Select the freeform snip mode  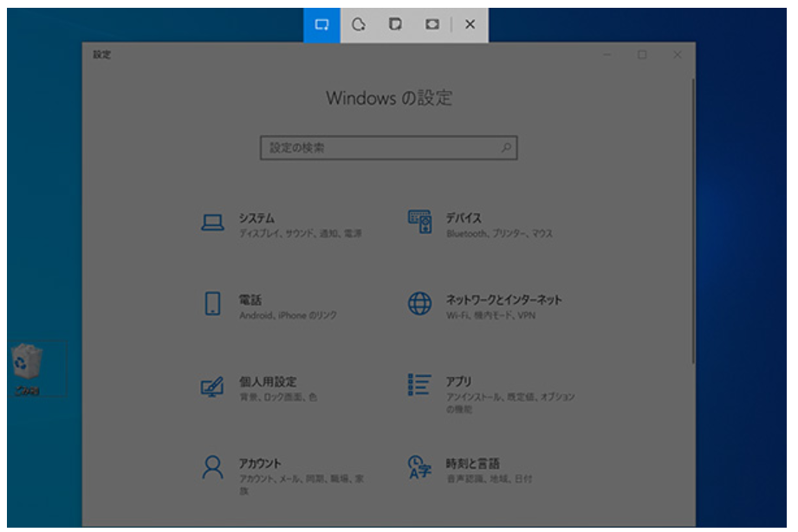pyautogui.click(x=359, y=24)
